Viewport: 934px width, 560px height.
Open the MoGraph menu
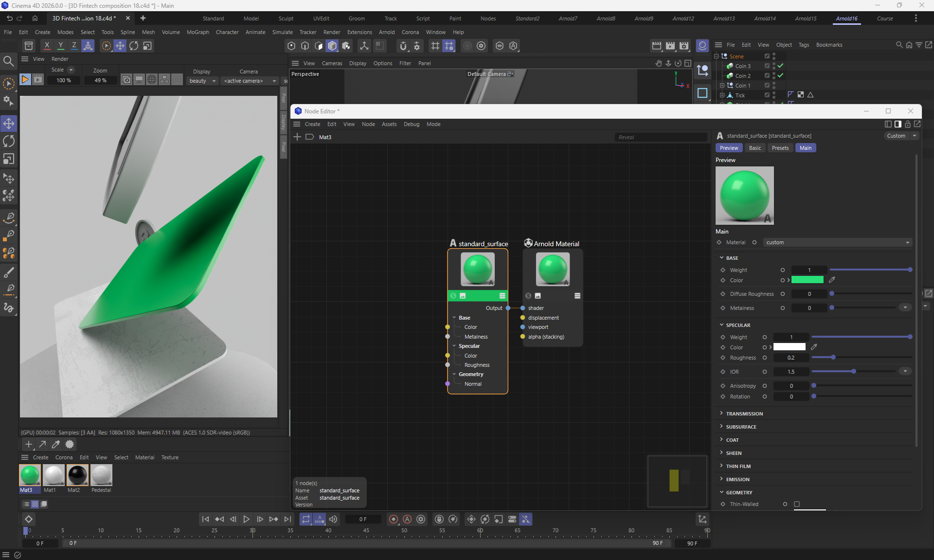point(198,32)
